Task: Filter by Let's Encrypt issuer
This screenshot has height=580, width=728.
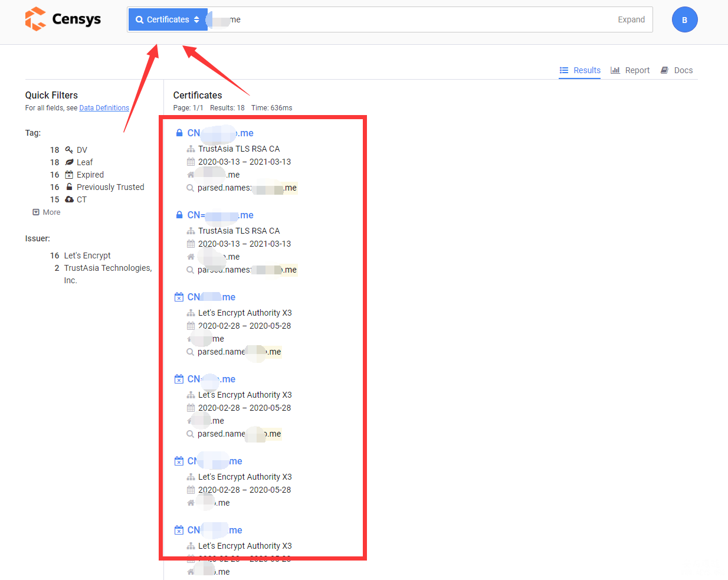Action: tap(87, 255)
